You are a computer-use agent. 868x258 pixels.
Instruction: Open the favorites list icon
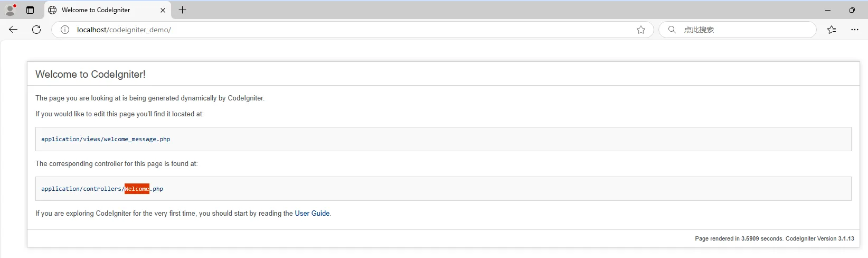[832, 30]
